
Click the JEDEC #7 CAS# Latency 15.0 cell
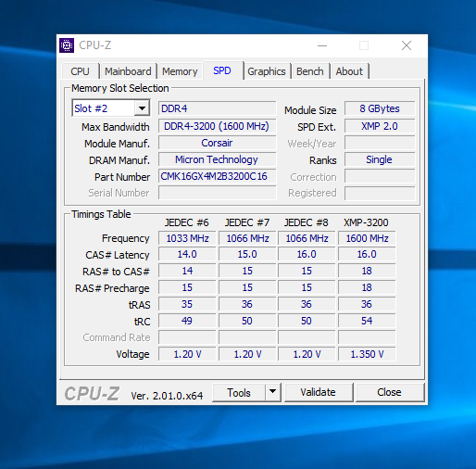tap(247, 254)
